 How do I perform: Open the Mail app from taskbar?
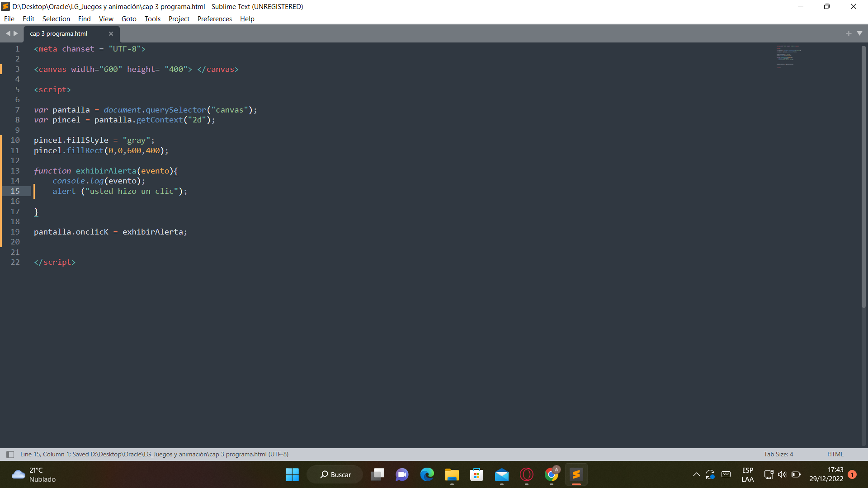(501, 474)
